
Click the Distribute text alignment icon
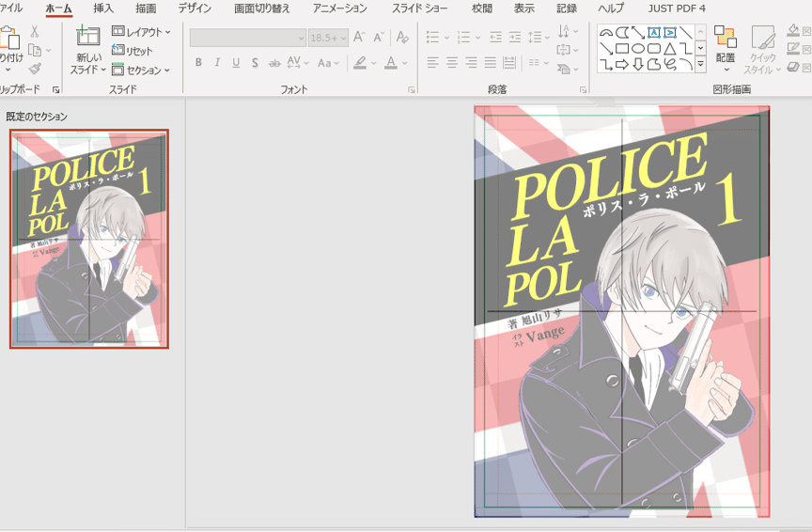[x=509, y=63]
